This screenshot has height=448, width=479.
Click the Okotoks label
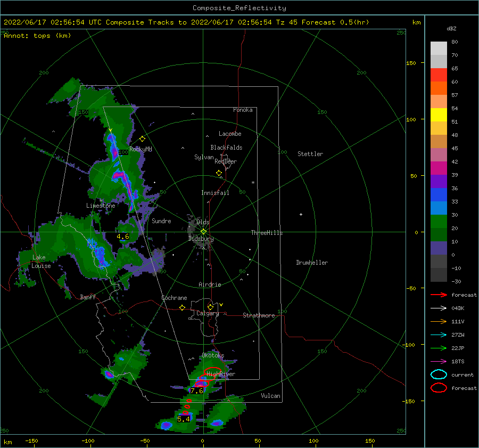click(213, 355)
